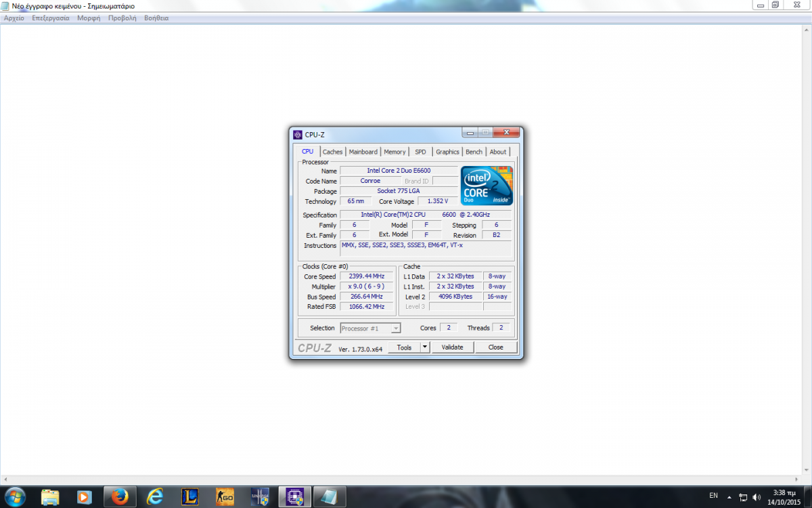Switch to the SPD tab
The height and width of the screenshot is (508, 812).
420,152
